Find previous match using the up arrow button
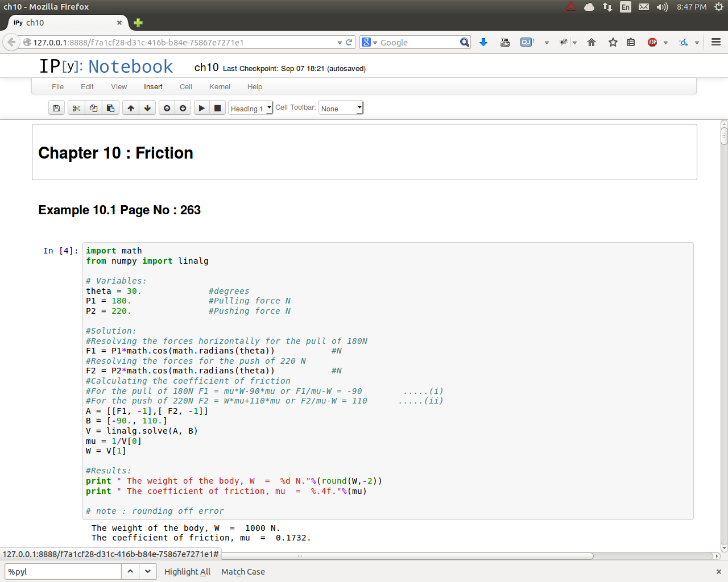This screenshot has height=582, width=728. click(x=130, y=572)
